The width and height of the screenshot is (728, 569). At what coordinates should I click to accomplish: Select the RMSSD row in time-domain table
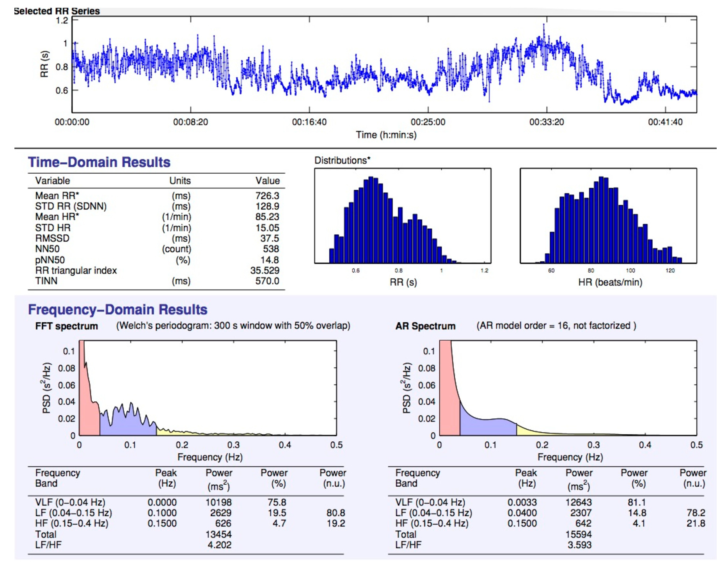(52, 238)
